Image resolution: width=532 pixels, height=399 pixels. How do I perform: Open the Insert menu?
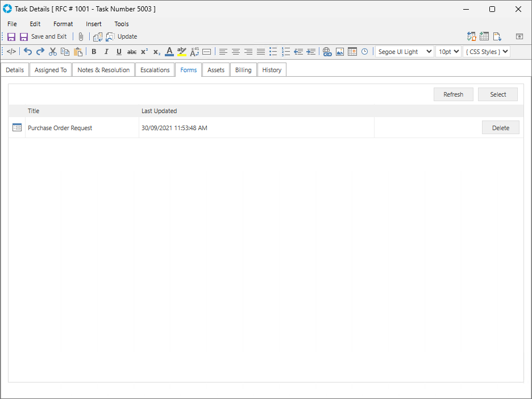coord(94,24)
